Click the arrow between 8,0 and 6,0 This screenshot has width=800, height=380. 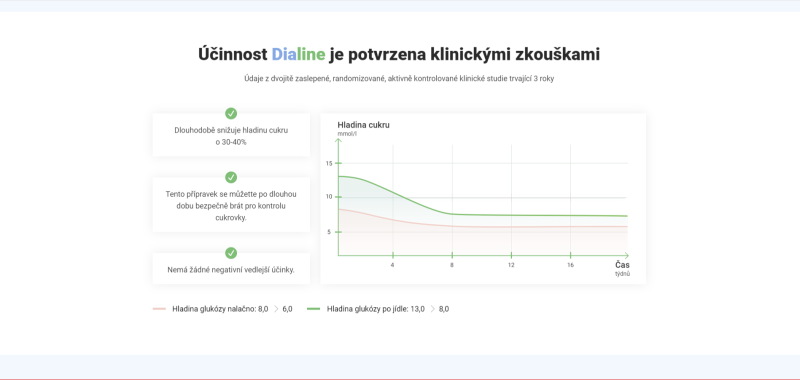pos(276,309)
